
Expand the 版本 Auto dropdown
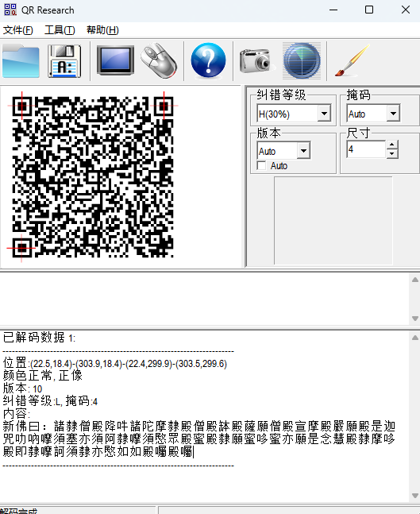pos(304,151)
